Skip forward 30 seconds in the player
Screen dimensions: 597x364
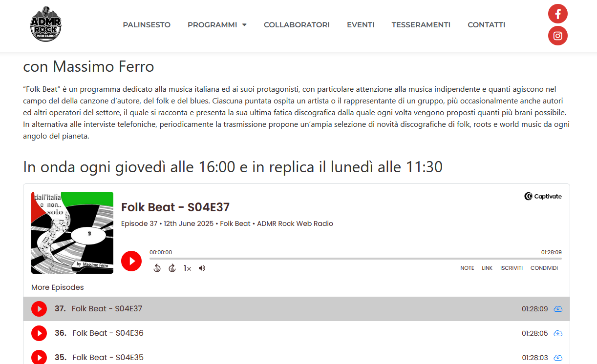[x=172, y=268]
